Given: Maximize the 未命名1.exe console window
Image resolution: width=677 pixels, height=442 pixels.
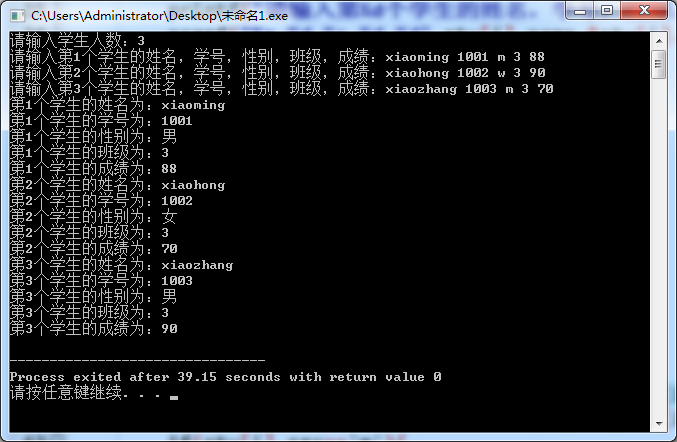Looking at the screenshot, I should click(x=607, y=10).
